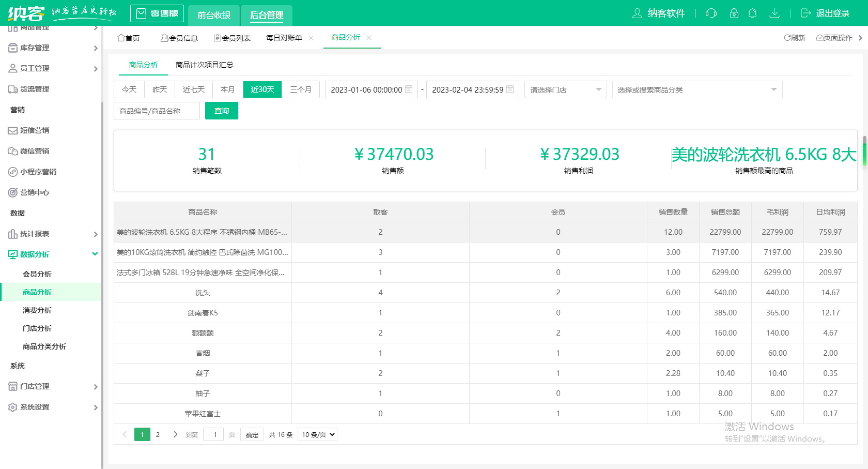The image size is (868, 469).
Task: Click the lock screen icon in header
Action: point(734,13)
